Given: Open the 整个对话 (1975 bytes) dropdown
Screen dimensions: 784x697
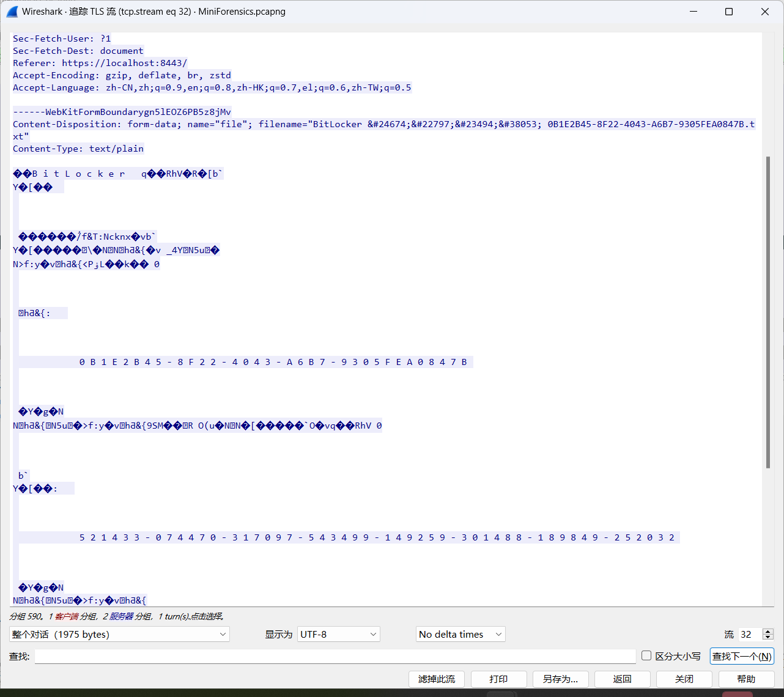Looking at the screenshot, I should [119, 634].
